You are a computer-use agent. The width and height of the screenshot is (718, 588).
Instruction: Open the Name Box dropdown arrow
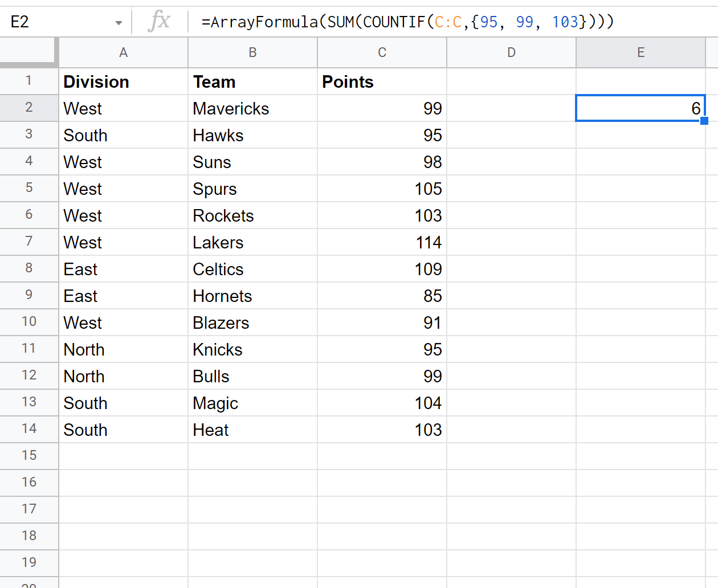point(119,23)
